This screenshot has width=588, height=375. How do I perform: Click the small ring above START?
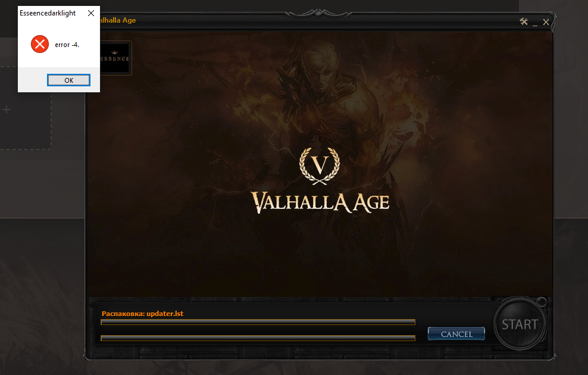click(x=541, y=302)
